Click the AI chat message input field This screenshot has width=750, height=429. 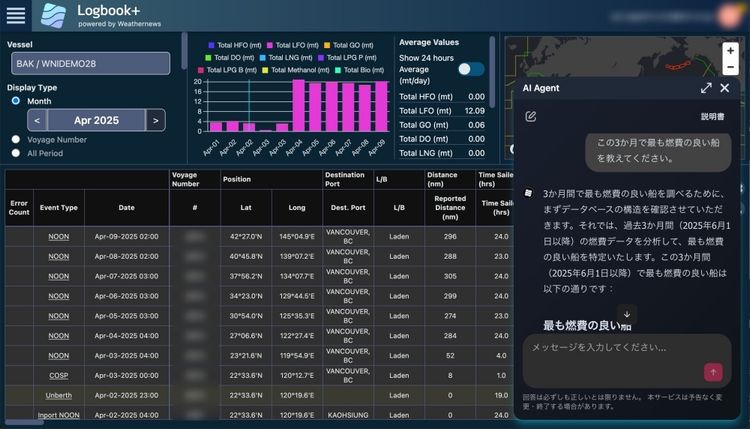610,348
